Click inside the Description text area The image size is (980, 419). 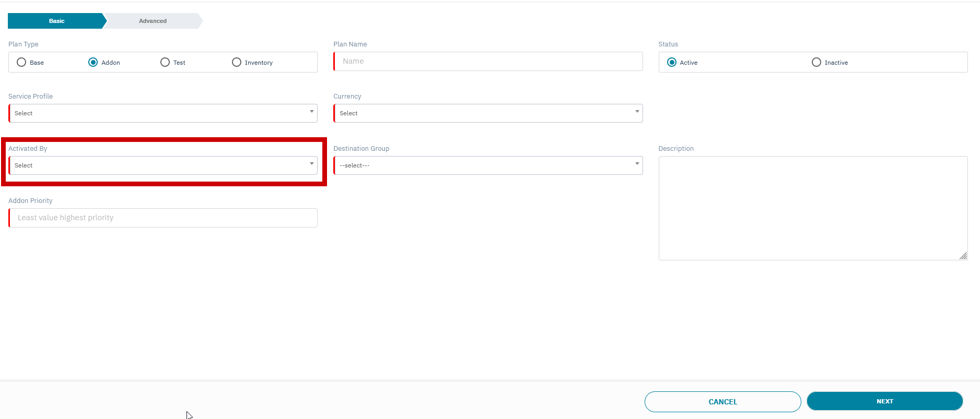812,208
